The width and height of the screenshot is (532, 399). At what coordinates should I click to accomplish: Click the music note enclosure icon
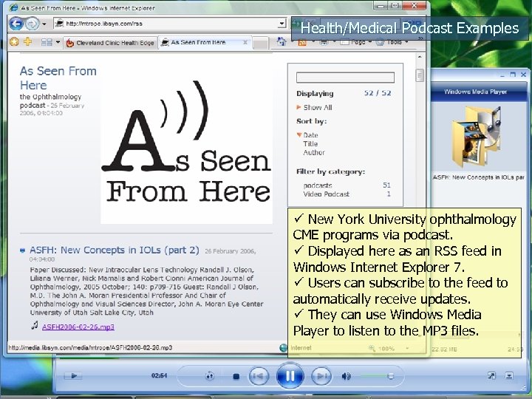click(34, 326)
